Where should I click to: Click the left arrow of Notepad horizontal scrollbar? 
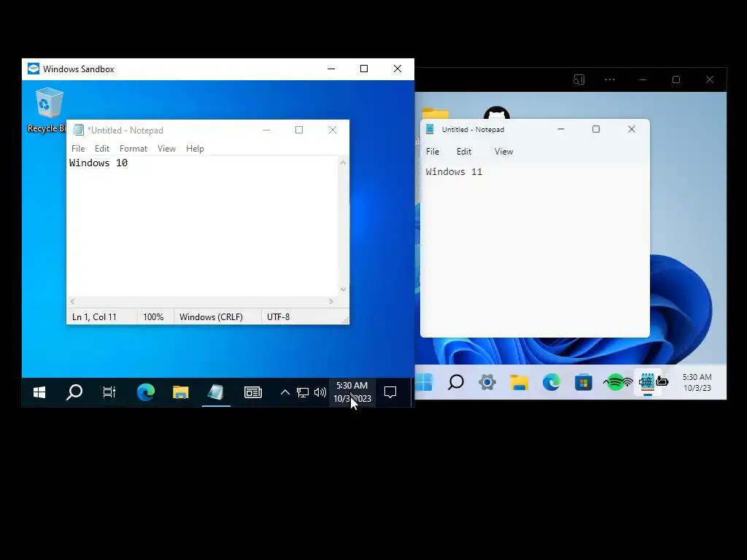pos(72,301)
